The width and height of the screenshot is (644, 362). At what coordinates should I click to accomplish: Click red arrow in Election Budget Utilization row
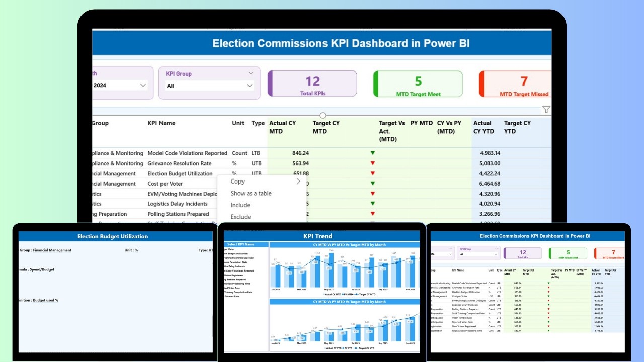coord(373,173)
